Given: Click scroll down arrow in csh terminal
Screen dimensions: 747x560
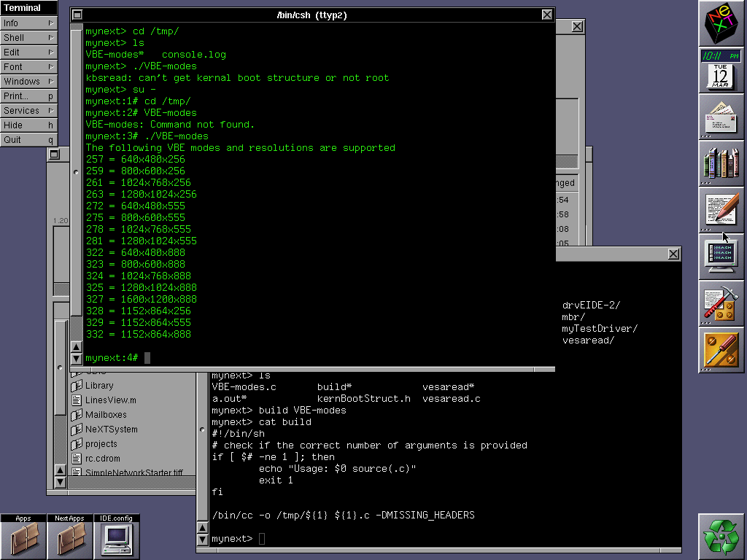Looking at the screenshot, I should pyautogui.click(x=76, y=359).
